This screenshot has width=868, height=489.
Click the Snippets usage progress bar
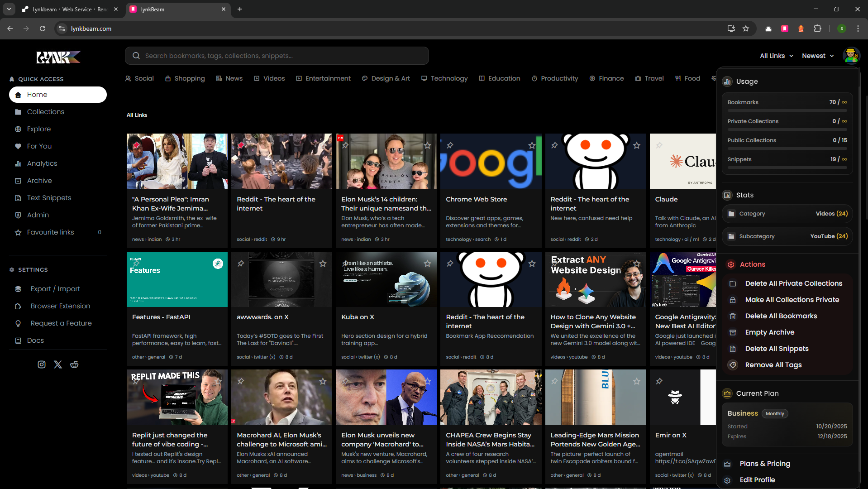[x=787, y=168]
